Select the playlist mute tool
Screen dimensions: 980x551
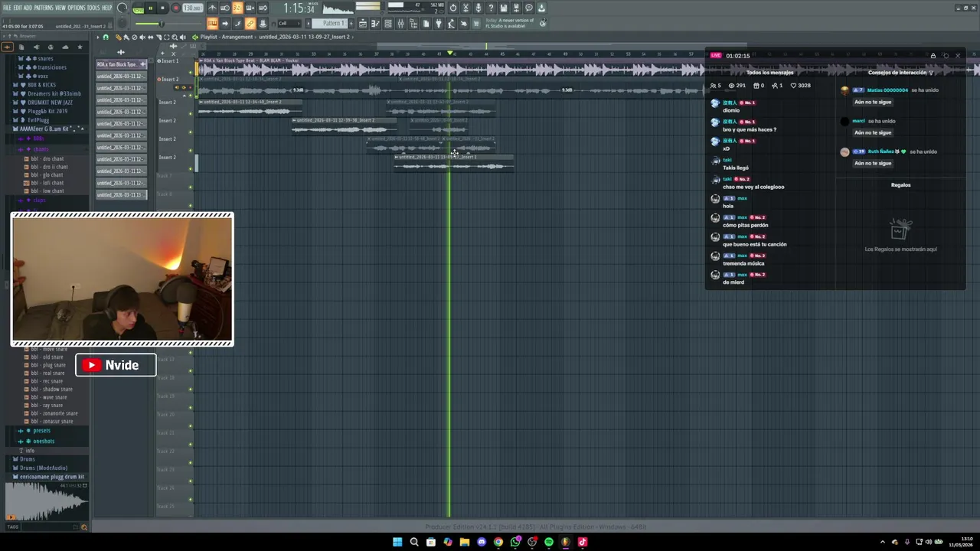tap(142, 37)
